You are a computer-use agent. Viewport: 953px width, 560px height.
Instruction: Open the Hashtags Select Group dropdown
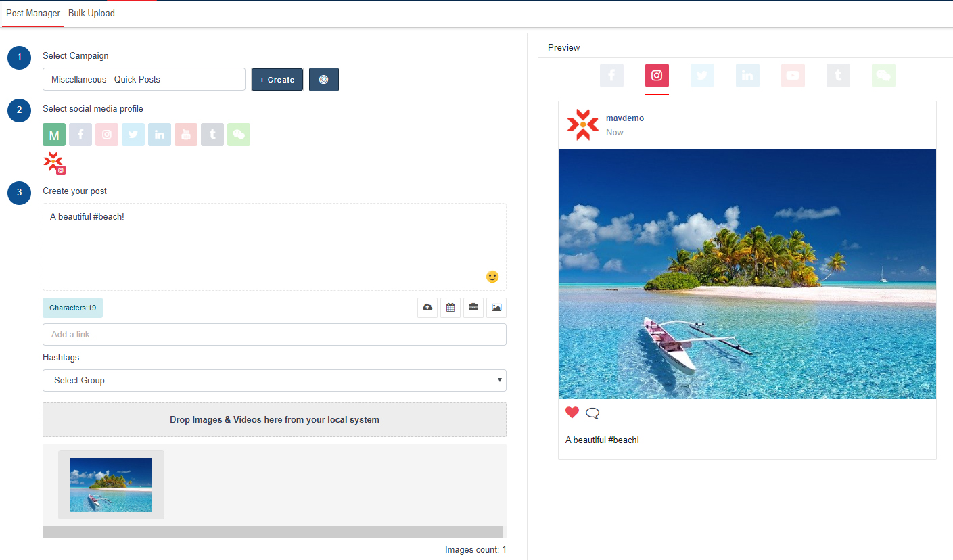click(274, 380)
